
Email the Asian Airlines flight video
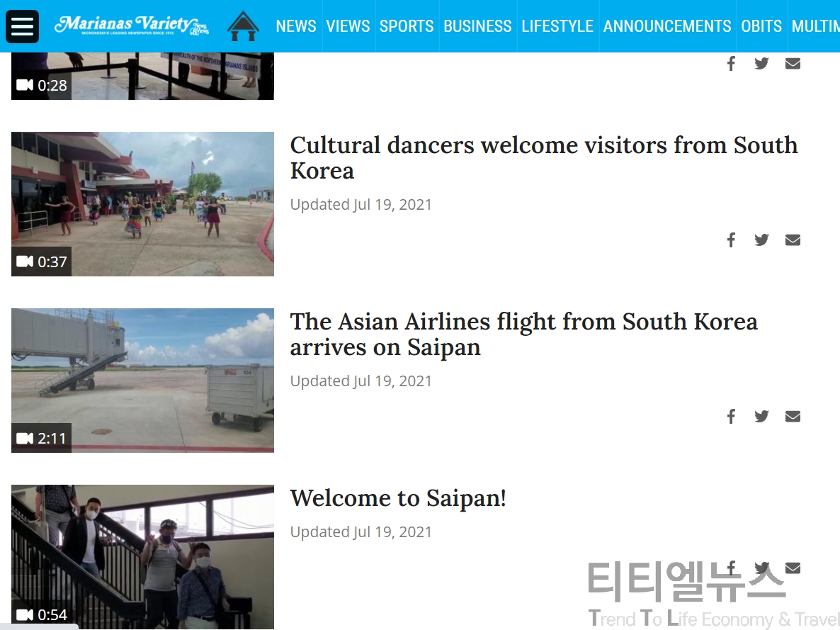click(x=793, y=416)
